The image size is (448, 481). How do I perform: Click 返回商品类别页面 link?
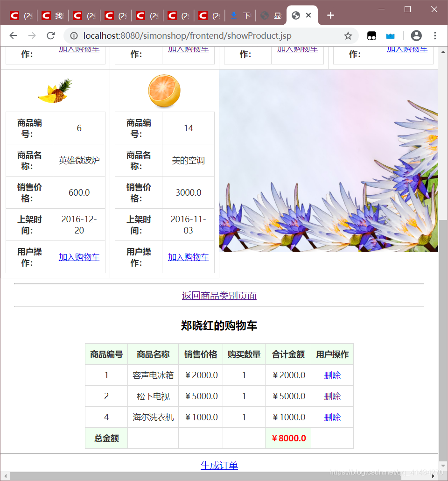coord(219,296)
